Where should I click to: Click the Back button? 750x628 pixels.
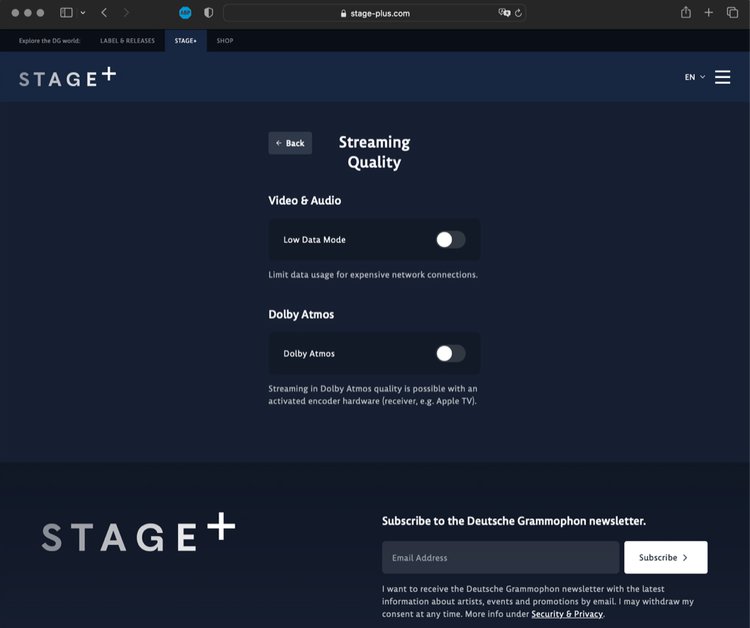click(x=290, y=143)
